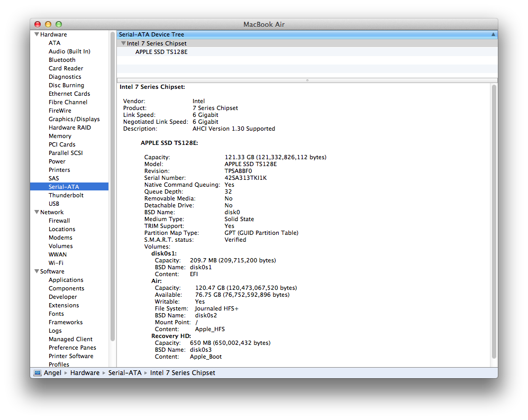Collapse the Software section triangle
Screen dimensions: 528x420
(x=37, y=271)
